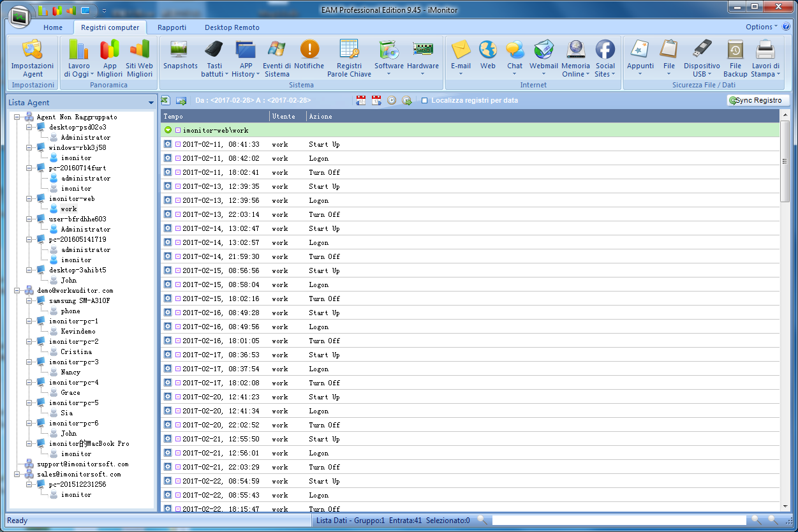Click the Sync Registro button

[758, 100]
